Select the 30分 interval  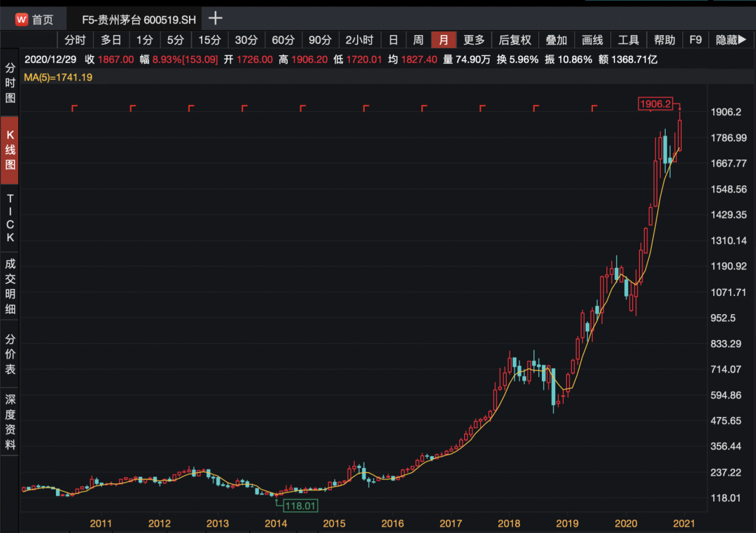[x=246, y=40]
